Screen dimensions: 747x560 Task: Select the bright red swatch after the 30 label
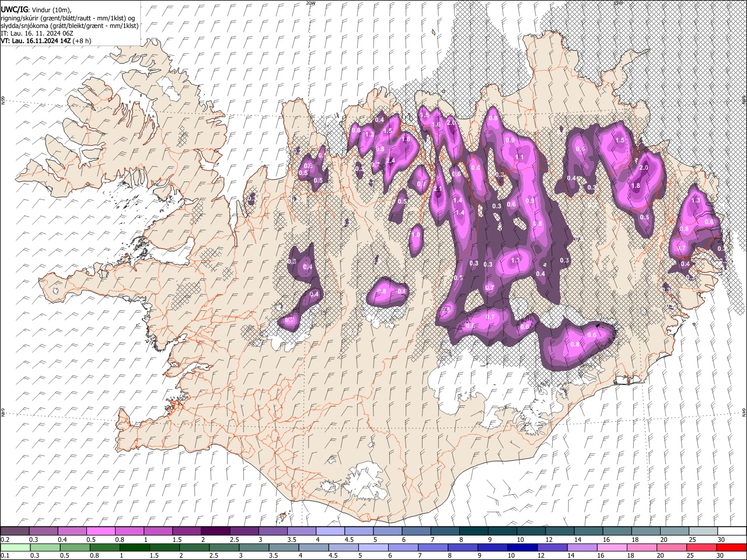point(731,547)
